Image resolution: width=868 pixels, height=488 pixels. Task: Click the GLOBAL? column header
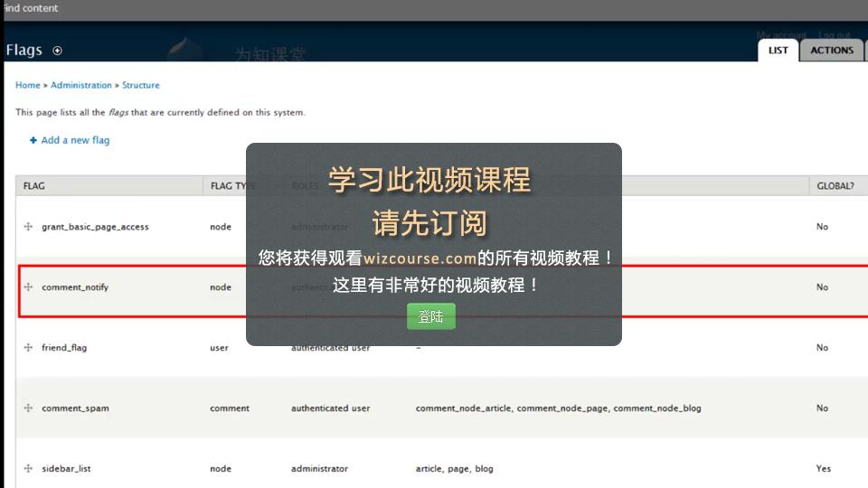pos(835,186)
